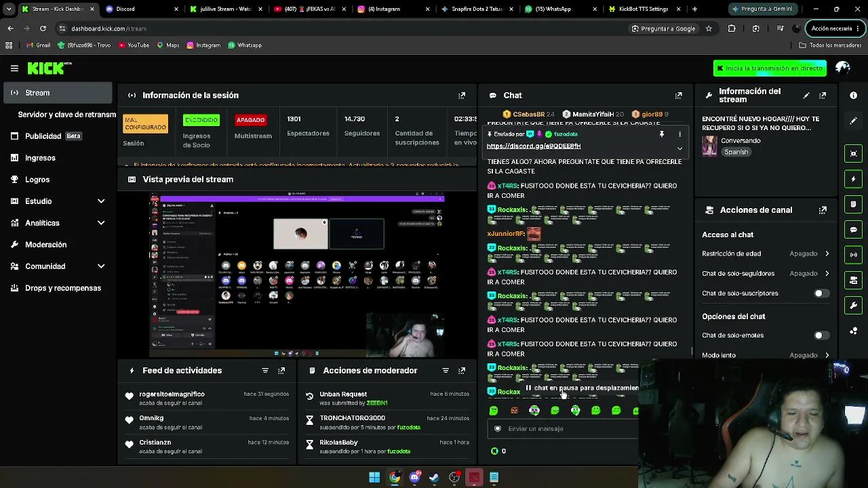The image size is (868, 488).
Task: Pop out the Información de la sesión panel
Action: pos(462,96)
